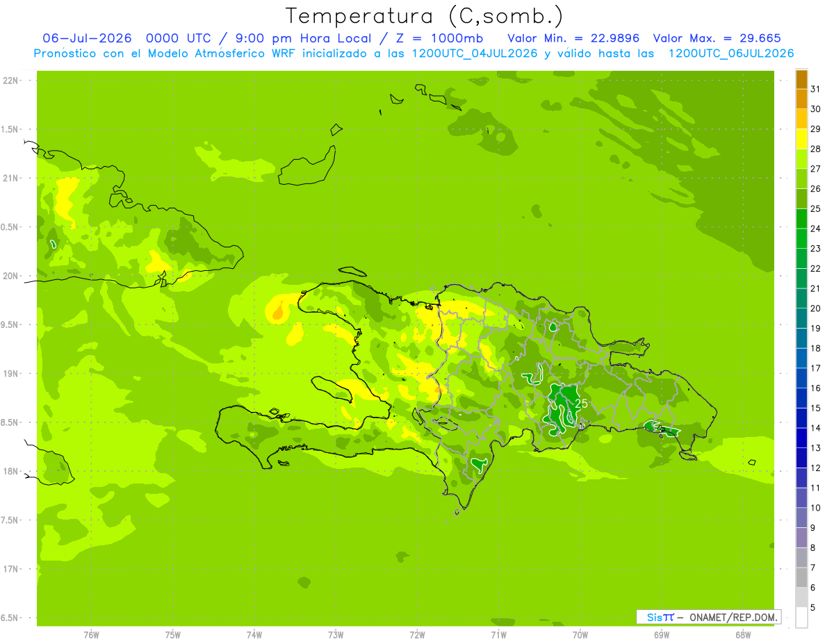Click the '17N' latitude label
The height and width of the screenshot is (644, 834).
[x=10, y=569]
